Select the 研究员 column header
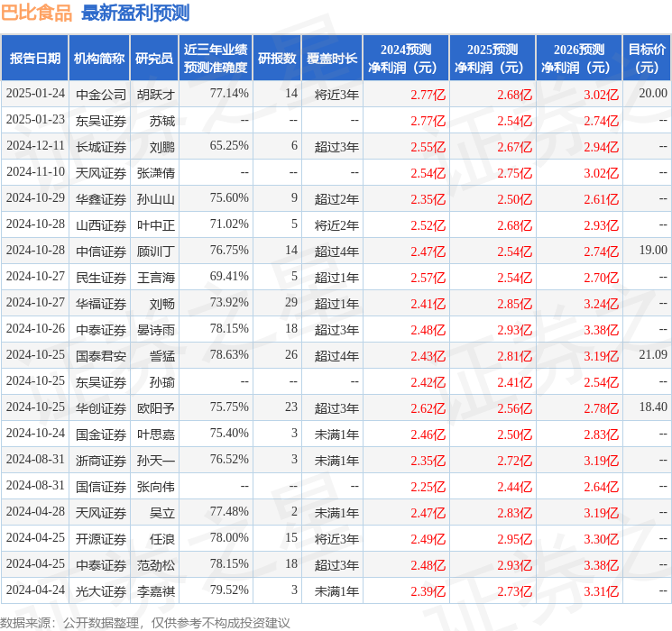The height and width of the screenshot is (631, 672). (154, 59)
